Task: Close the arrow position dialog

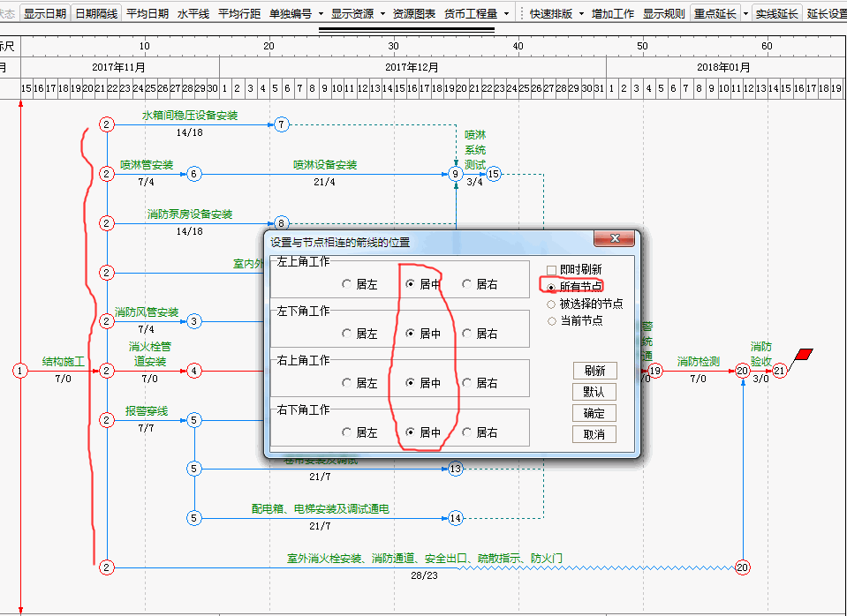Action: [x=614, y=238]
